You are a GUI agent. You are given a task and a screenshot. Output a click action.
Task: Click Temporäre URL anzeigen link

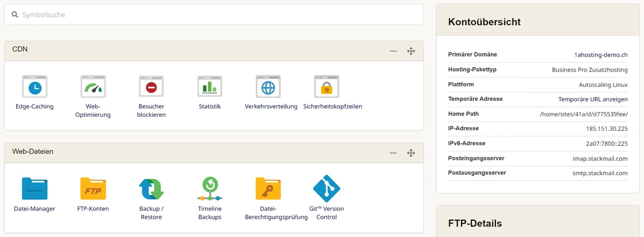point(593,99)
